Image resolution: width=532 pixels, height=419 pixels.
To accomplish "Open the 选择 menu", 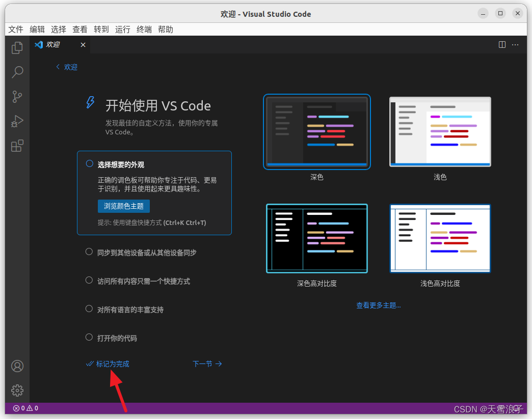I will [x=59, y=30].
